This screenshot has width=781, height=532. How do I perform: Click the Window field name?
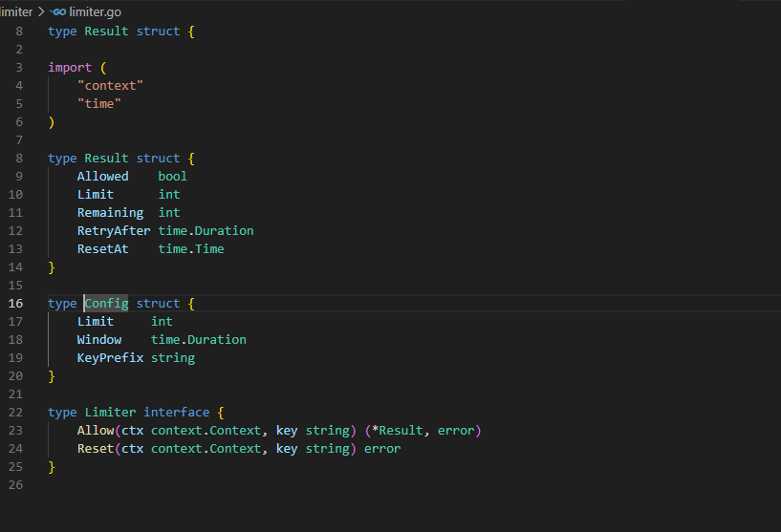point(99,340)
